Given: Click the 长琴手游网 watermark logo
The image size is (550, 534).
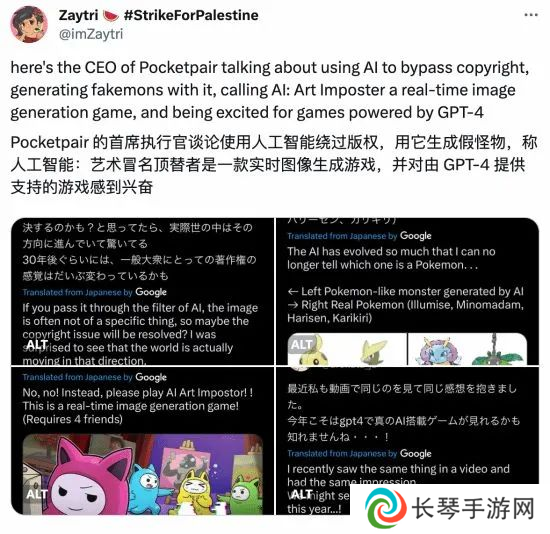Looking at the screenshot, I should pyautogui.click(x=451, y=508).
